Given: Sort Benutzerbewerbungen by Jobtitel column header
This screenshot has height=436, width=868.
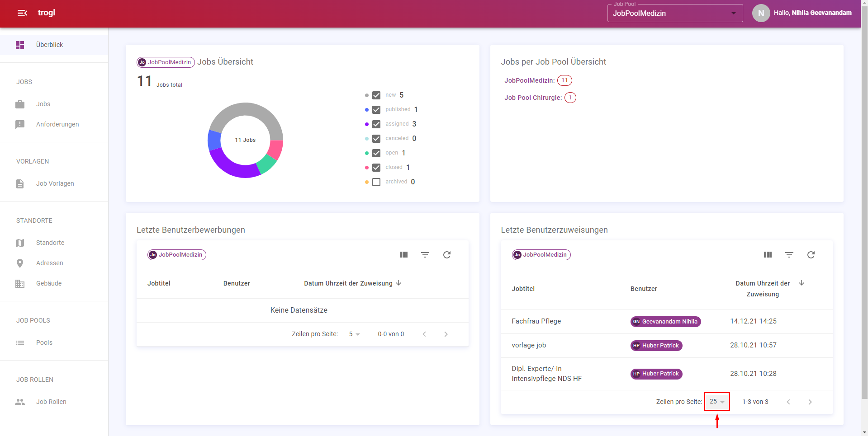Looking at the screenshot, I should [x=159, y=283].
